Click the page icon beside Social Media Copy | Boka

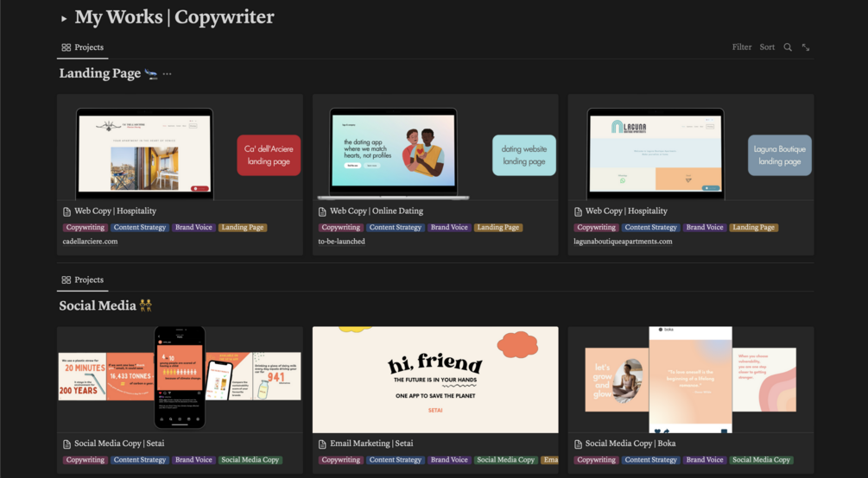coord(578,444)
